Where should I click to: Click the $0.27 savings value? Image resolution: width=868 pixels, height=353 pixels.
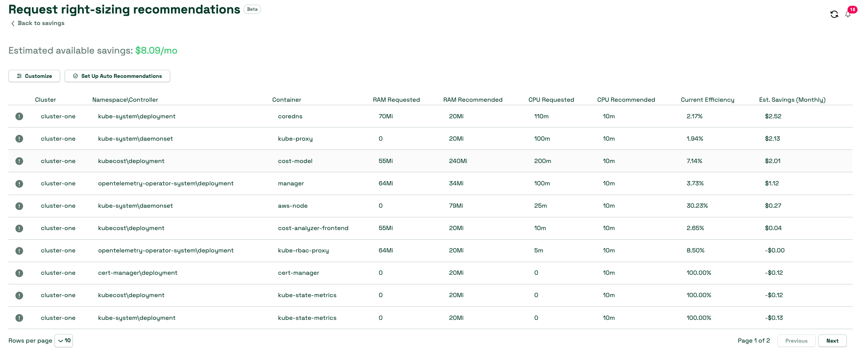pos(773,206)
